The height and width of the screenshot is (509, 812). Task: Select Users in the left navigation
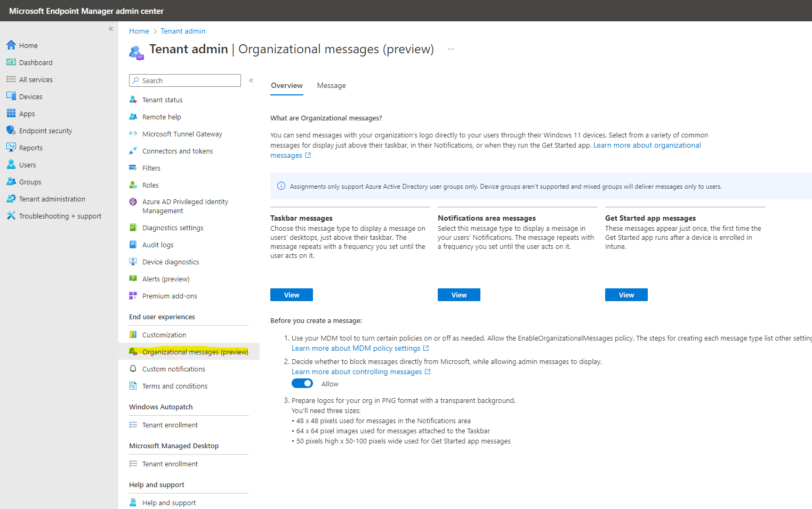[x=26, y=164]
